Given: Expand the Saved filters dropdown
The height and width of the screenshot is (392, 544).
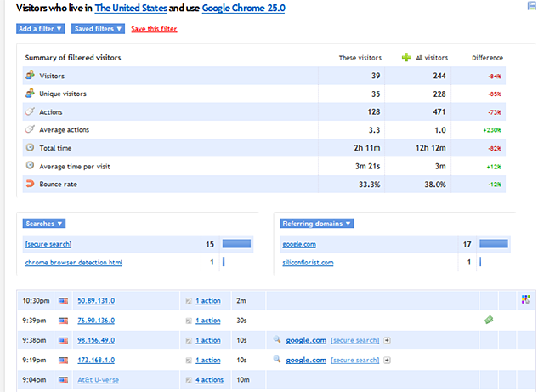Looking at the screenshot, I should pyautogui.click(x=98, y=29).
